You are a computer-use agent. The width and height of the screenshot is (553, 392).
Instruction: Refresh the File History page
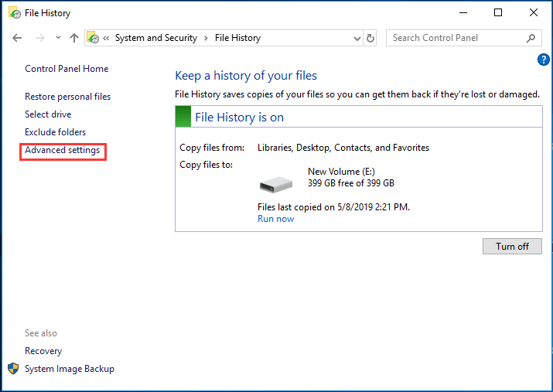pyautogui.click(x=370, y=38)
